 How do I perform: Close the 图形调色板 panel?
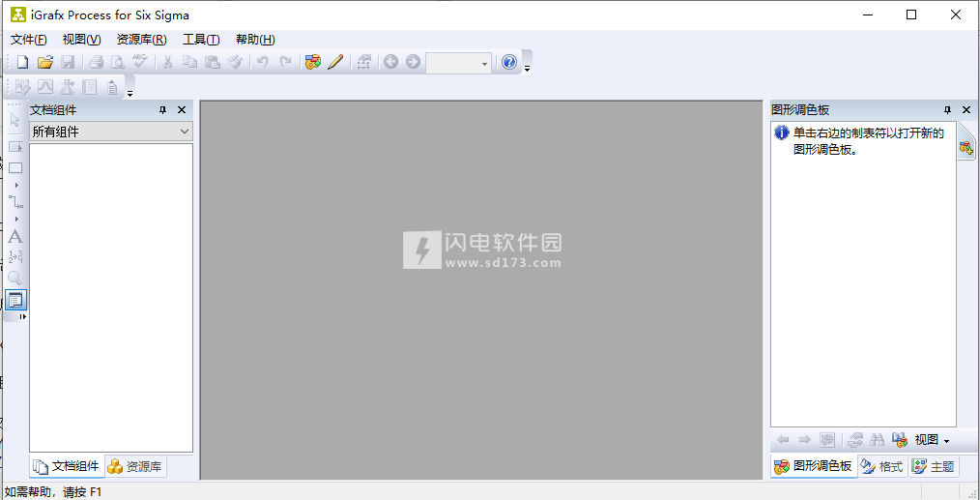pos(966,110)
